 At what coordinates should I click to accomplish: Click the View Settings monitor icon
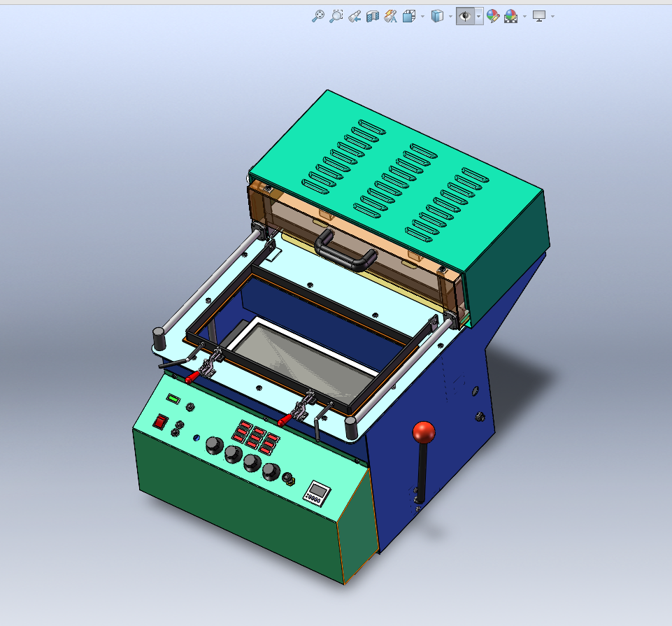[539, 16]
